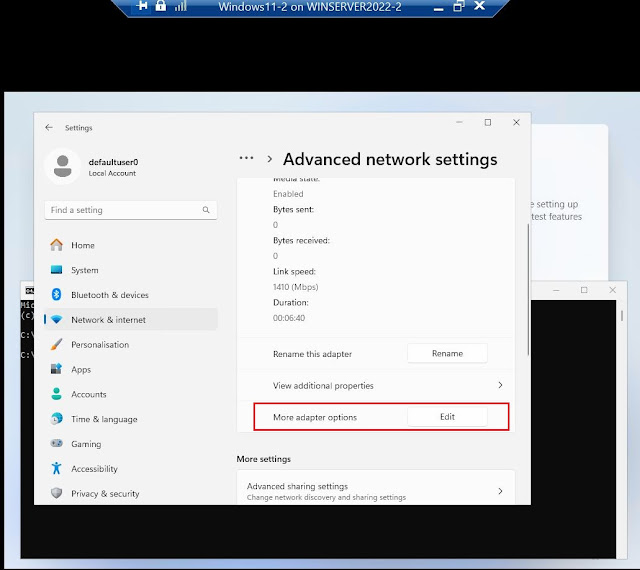Open Advanced sharing settings chevron
The height and width of the screenshot is (570, 640).
[x=500, y=491]
